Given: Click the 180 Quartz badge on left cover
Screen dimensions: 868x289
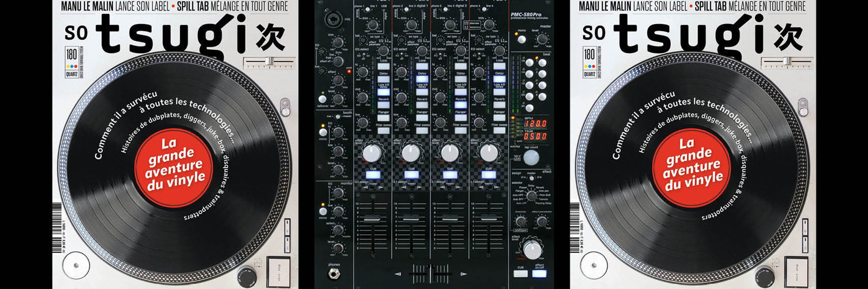Looking at the screenshot, I should pos(71,63).
